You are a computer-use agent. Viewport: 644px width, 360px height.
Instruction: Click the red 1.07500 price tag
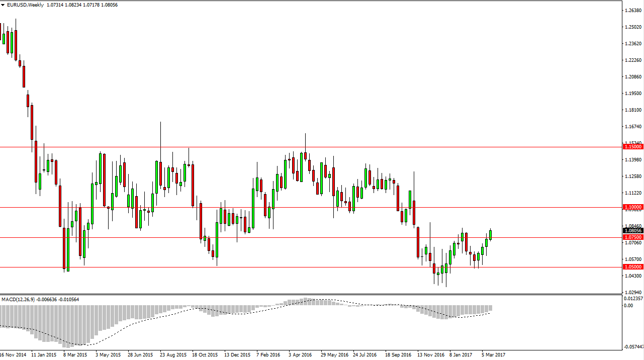point(631,237)
